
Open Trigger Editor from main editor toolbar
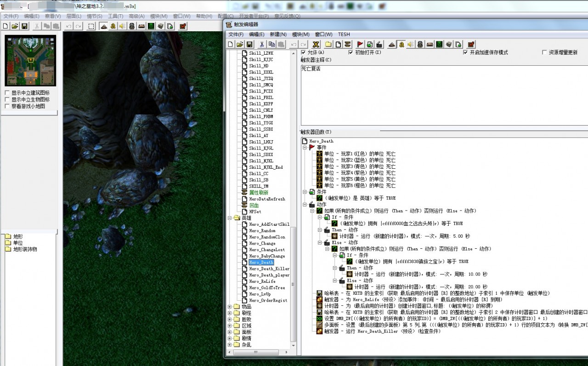[x=113, y=26]
